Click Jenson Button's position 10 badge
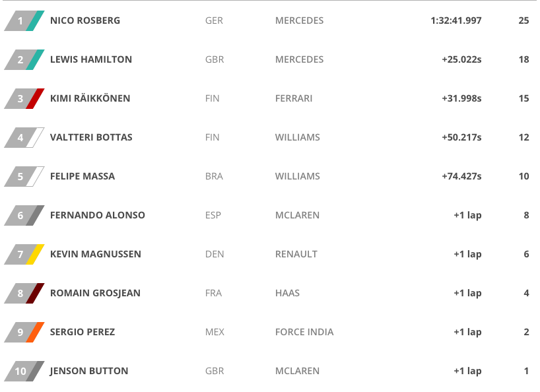Screen dimensions: 540x392 tap(24, 371)
